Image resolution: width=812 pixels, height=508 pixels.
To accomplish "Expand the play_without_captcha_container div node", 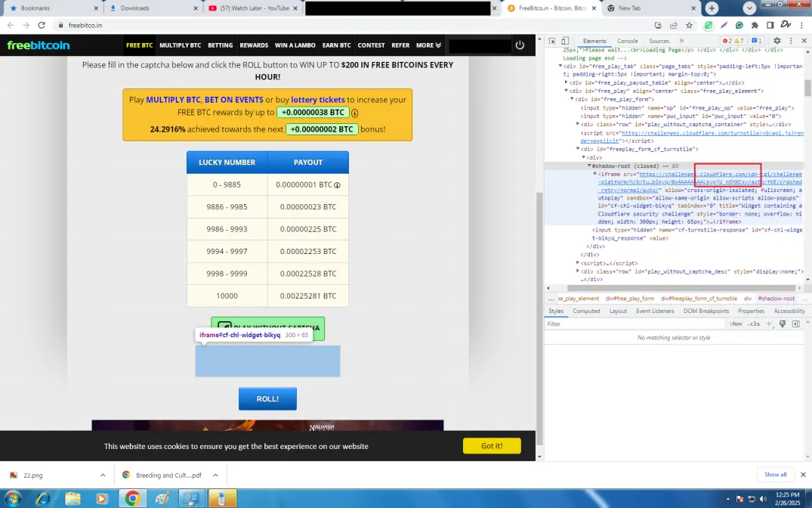I will [x=578, y=124].
